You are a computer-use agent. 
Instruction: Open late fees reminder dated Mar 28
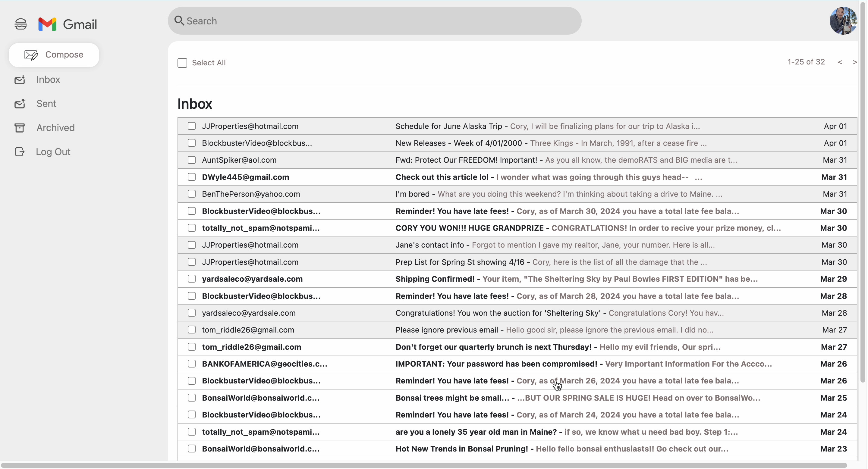(517, 296)
